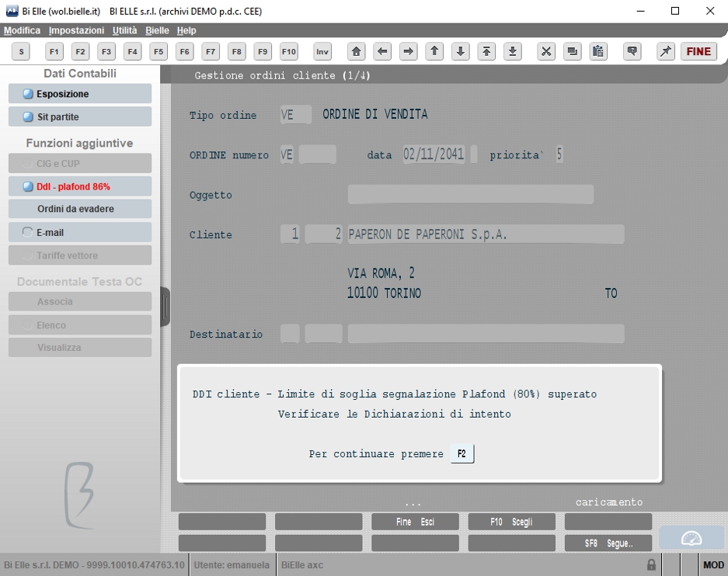728x576 pixels.
Task: Click the F10 toolbar key
Action: coord(288,51)
